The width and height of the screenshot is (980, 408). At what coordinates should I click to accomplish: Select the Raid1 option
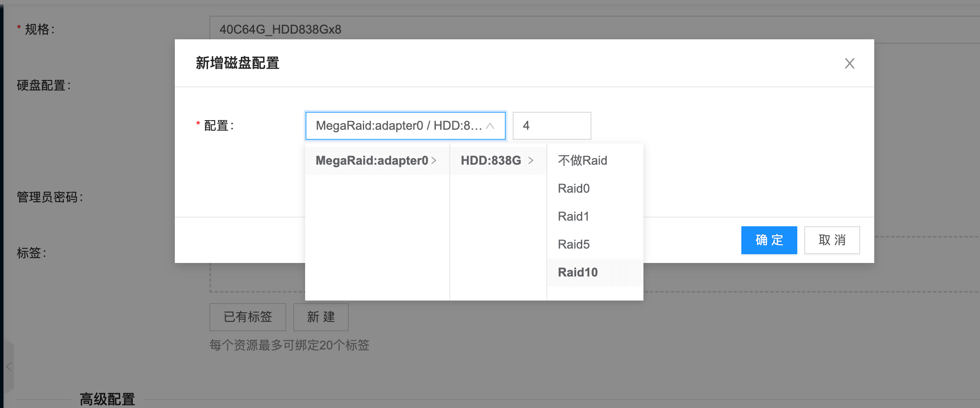pyautogui.click(x=573, y=216)
